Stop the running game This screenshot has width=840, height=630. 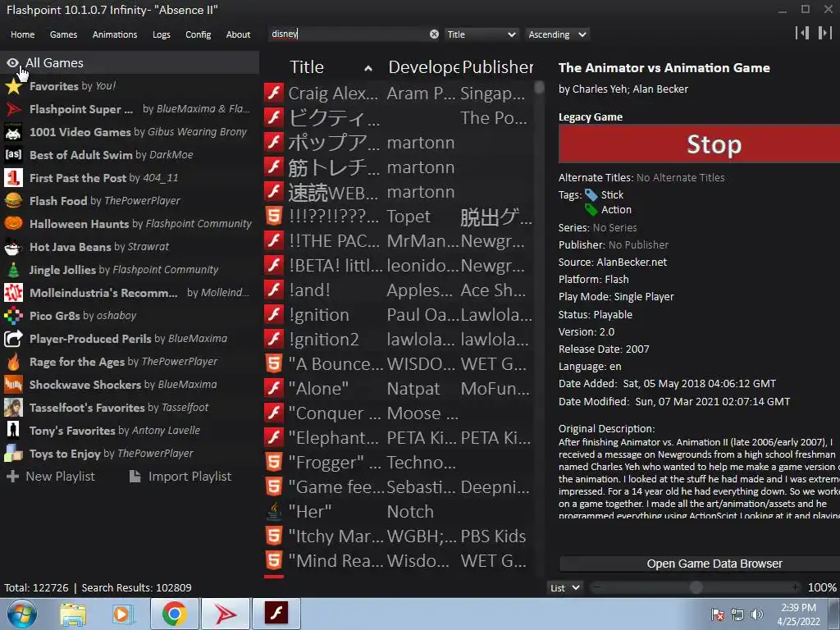point(699,144)
